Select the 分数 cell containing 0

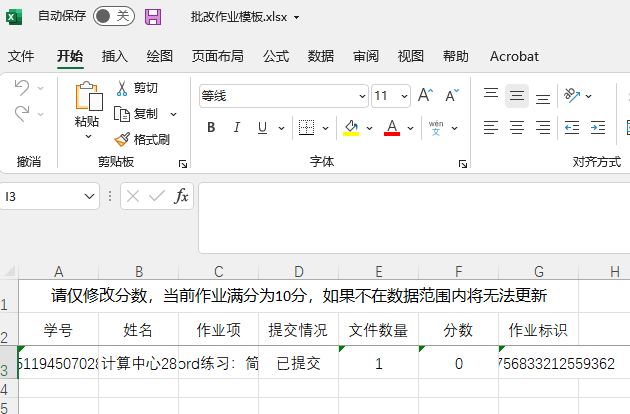tap(458, 364)
